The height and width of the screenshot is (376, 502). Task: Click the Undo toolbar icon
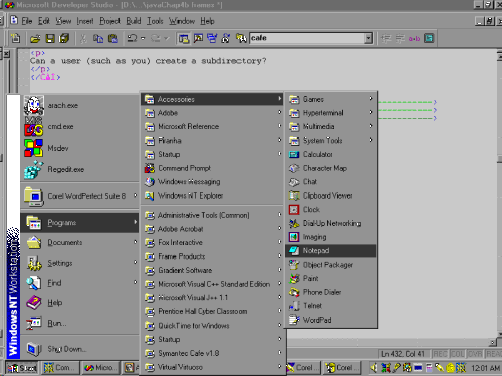pyautogui.click(x=132, y=38)
